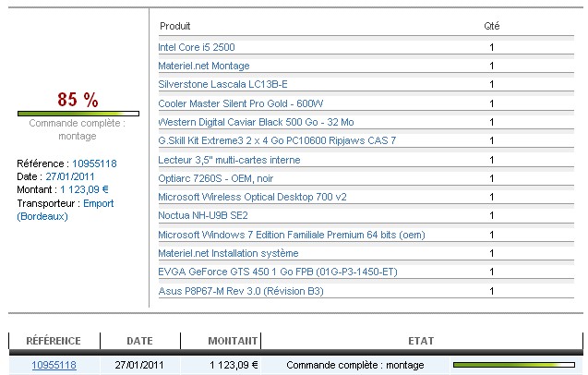Click the quantity 1 for Intel Core i5 2500
This screenshot has height=375, width=588.
[x=492, y=47]
